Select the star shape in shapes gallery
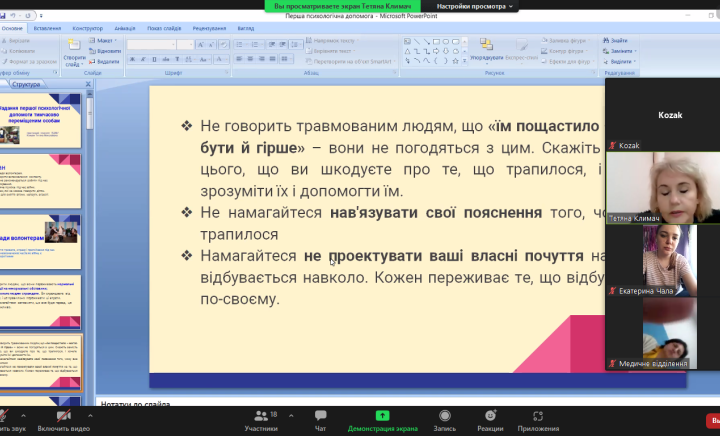This screenshot has width=720, height=436. click(x=456, y=61)
